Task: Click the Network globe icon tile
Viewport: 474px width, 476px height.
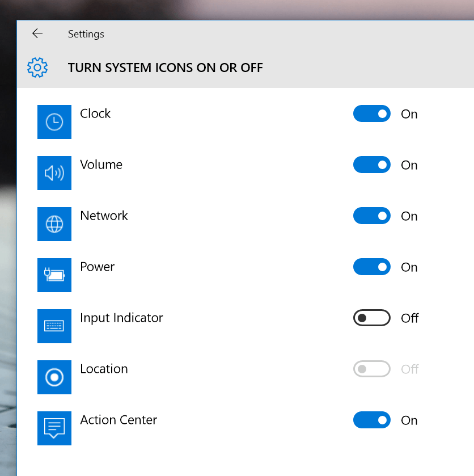Action: point(54,224)
